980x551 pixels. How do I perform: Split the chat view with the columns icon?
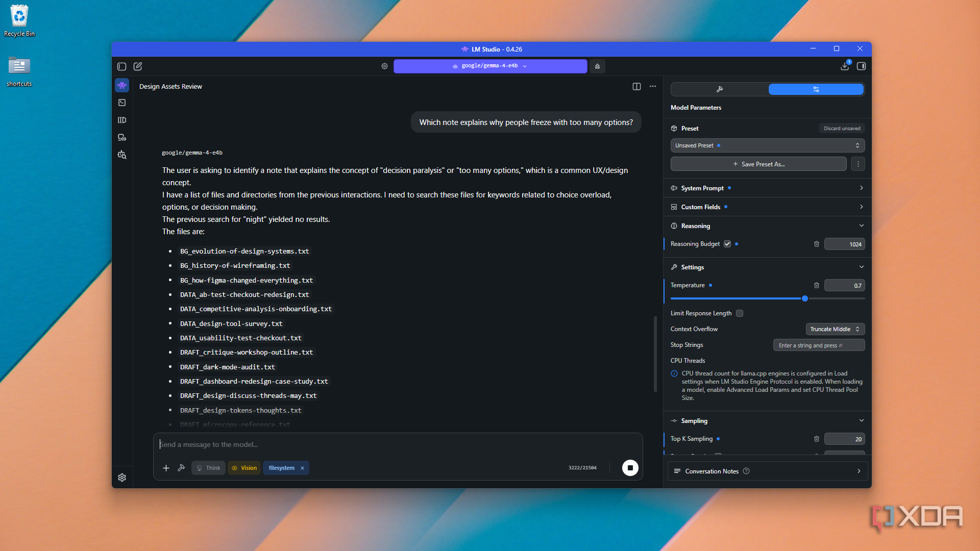[636, 86]
